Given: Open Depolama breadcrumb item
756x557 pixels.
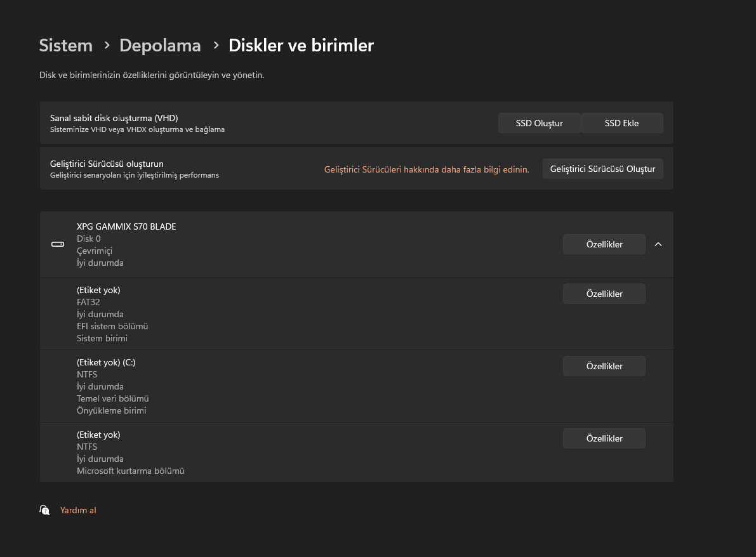Looking at the screenshot, I should click(160, 46).
